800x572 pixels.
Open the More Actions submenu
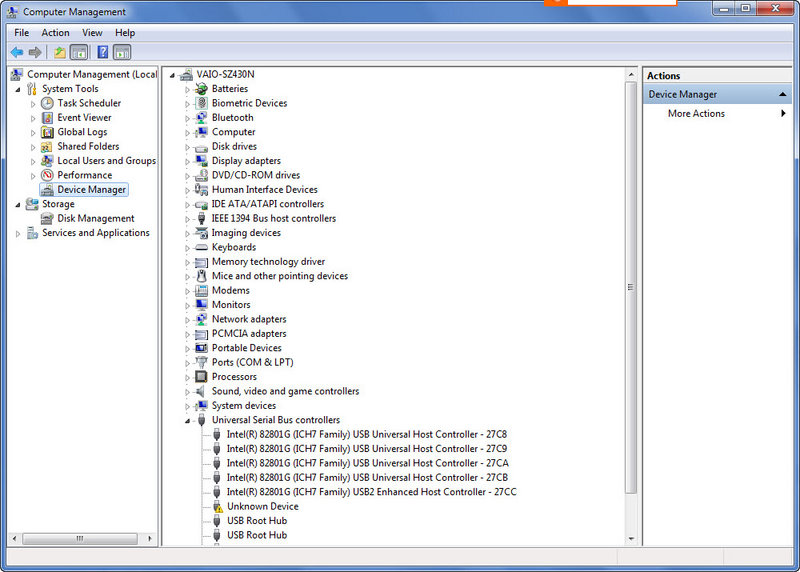(x=696, y=114)
